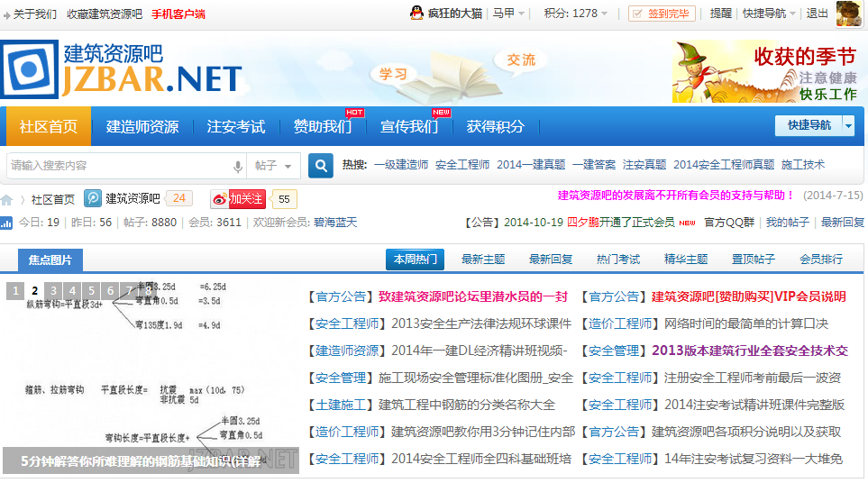Click the 收获的季节 banner image
The width and height of the screenshot is (868, 483).
766,71
